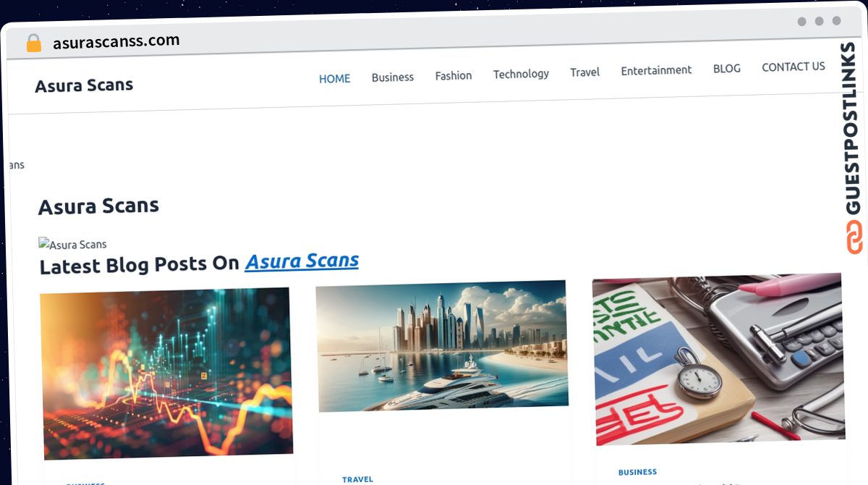The image size is (868, 485).
Task: Click the broken Asura Scans image placeholder
Action: (72, 244)
